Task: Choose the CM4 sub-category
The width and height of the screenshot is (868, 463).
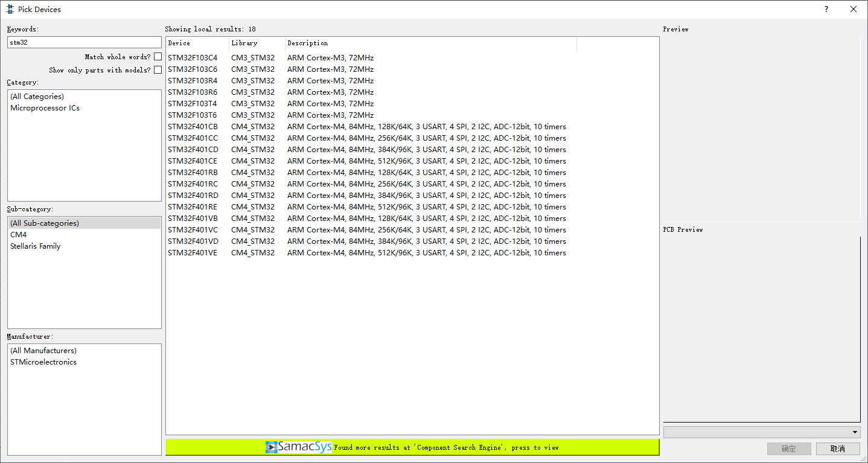Action: point(85,235)
